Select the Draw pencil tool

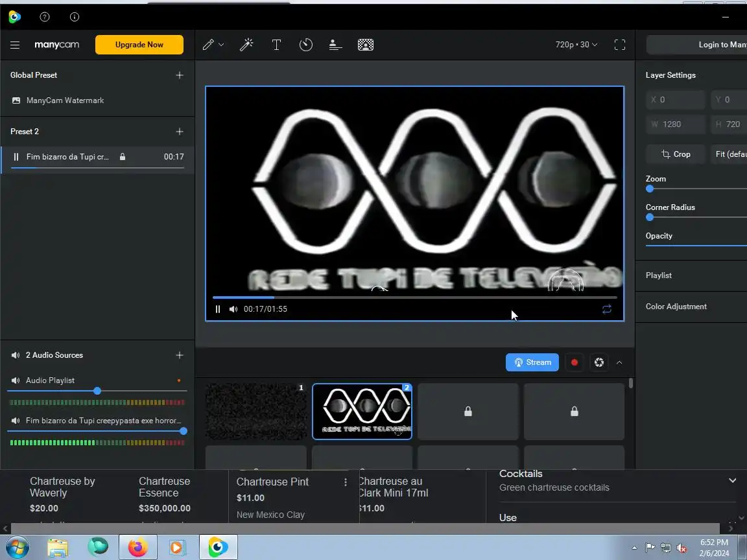(208, 45)
